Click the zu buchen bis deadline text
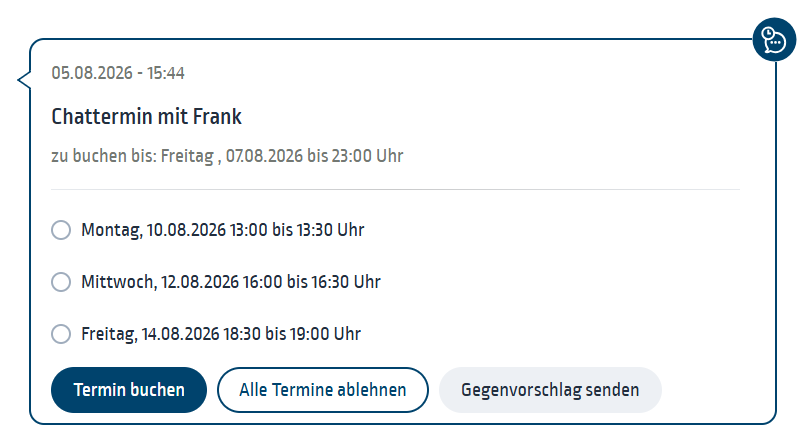The width and height of the screenshot is (811, 443). (227, 156)
